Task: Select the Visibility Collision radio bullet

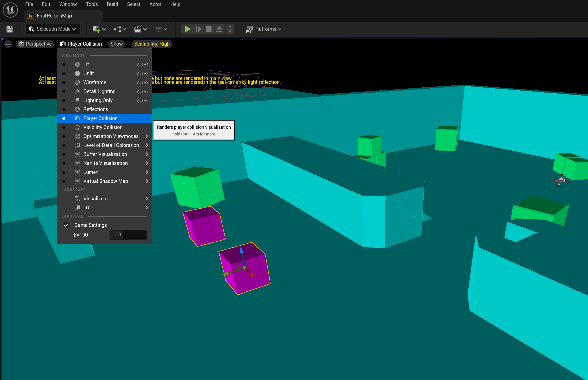Action: 64,127
